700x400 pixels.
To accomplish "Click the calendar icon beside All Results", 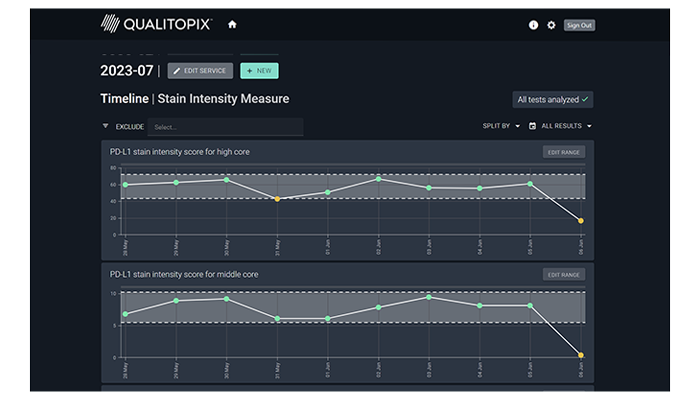I will point(532,126).
